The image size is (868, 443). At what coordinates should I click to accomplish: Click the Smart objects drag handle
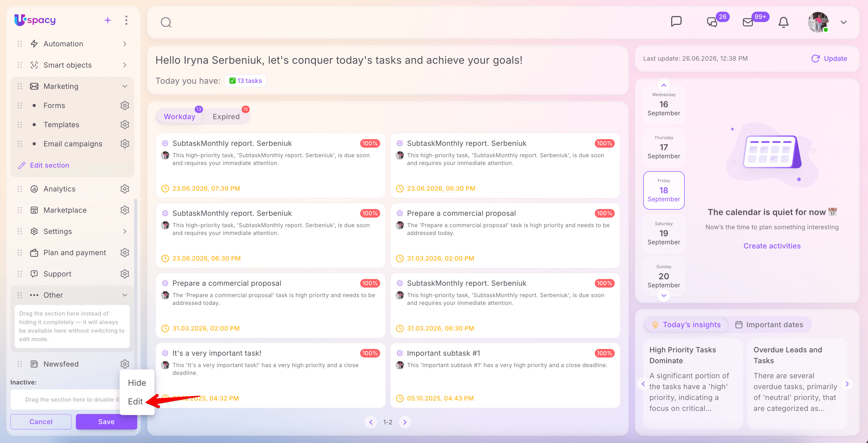[19, 65]
